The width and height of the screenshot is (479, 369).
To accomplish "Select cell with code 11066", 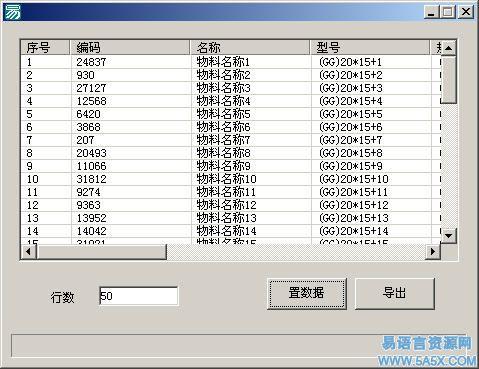I will click(x=131, y=166).
